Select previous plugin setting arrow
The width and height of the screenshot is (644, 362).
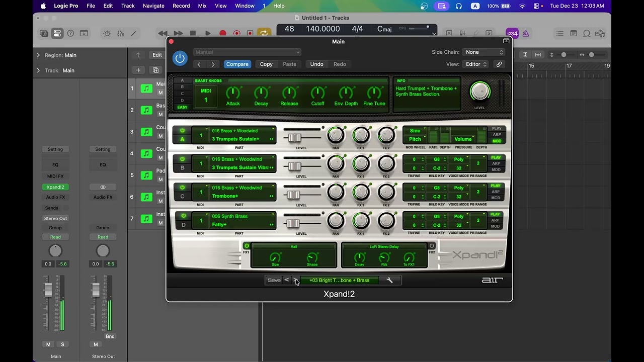pyautogui.click(x=199, y=64)
